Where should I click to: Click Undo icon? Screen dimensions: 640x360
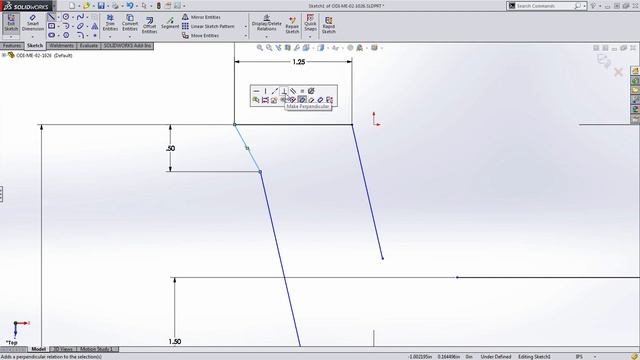coord(130,6)
